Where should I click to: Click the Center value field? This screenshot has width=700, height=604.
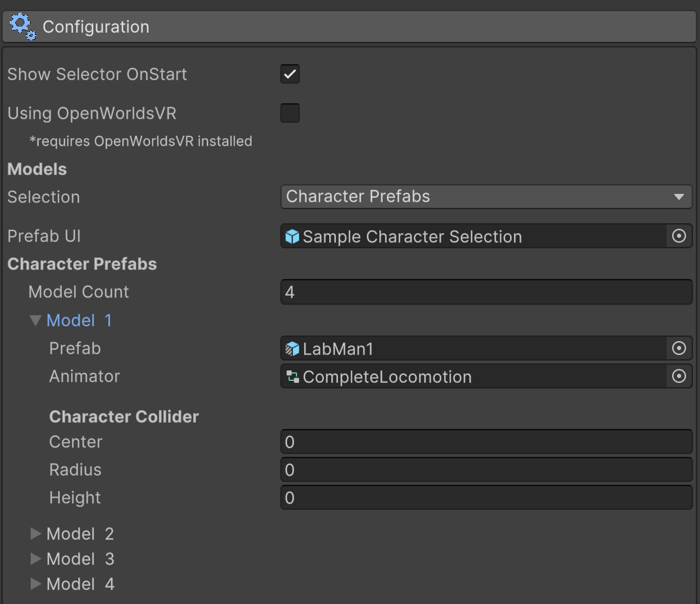coord(486,442)
